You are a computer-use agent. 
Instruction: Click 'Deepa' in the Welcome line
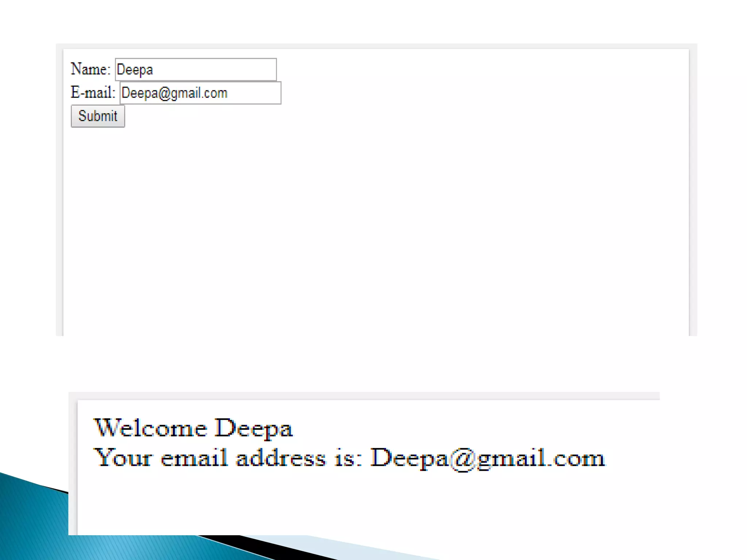click(x=253, y=429)
